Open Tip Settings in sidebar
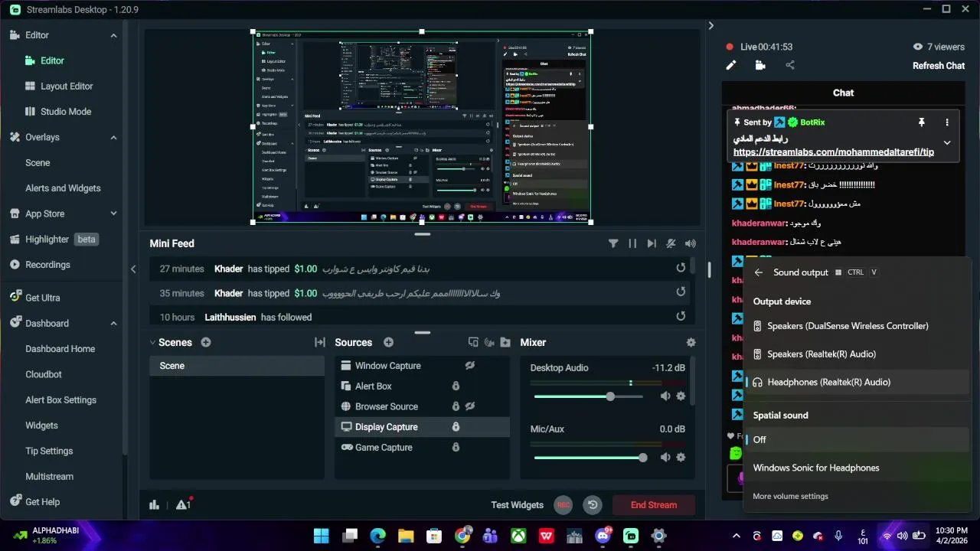Screen dimensions: 980x551 coord(49,452)
